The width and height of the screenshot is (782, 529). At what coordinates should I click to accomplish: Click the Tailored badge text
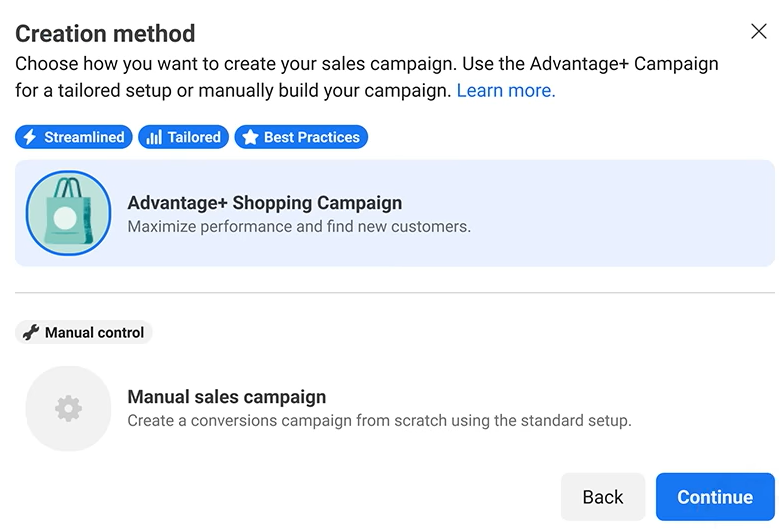point(194,137)
